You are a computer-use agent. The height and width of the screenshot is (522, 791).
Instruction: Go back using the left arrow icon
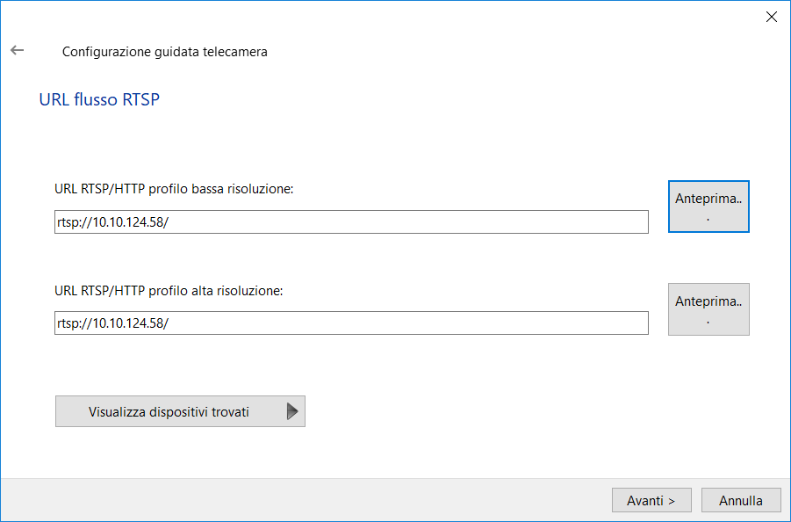pyautogui.click(x=17, y=50)
